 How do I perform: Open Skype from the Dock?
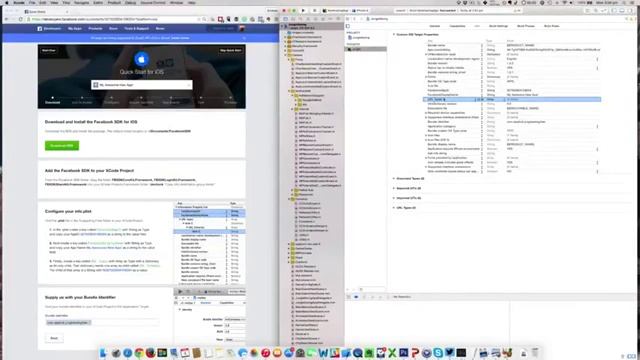click(438, 353)
